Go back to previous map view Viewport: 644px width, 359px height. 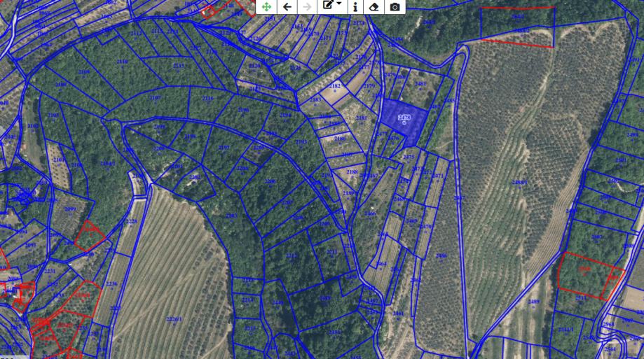click(x=287, y=7)
